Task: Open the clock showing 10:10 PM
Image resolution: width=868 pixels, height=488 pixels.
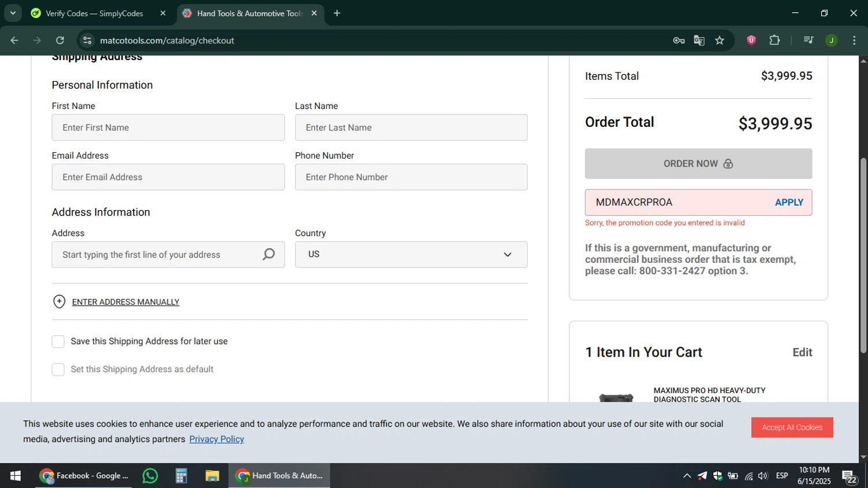Action: [x=814, y=476]
